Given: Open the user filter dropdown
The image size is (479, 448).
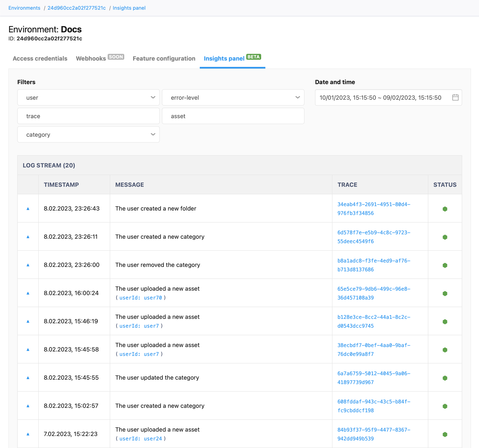Looking at the screenshot, I should click(x=88, y=97).
